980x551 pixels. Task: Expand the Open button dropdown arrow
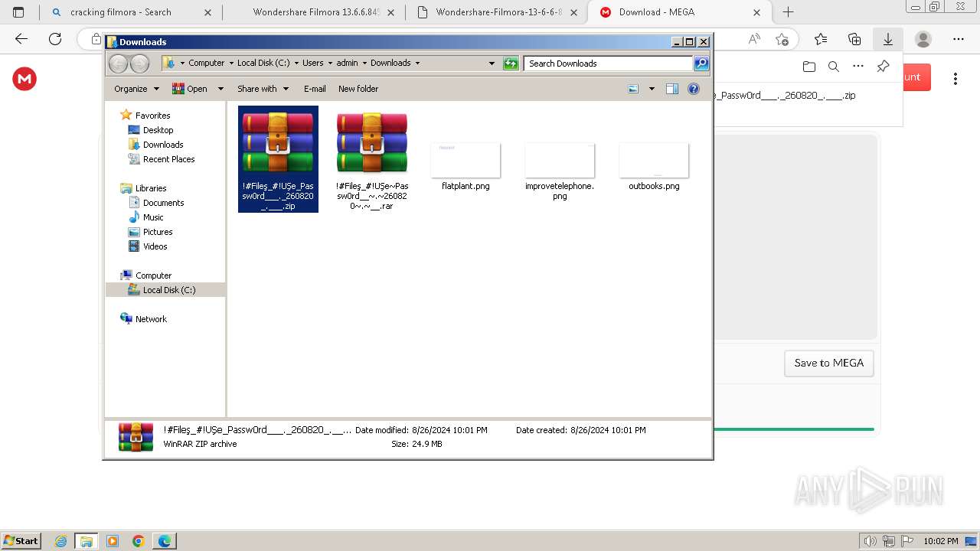pyautogui.click(x=220, y=89)
